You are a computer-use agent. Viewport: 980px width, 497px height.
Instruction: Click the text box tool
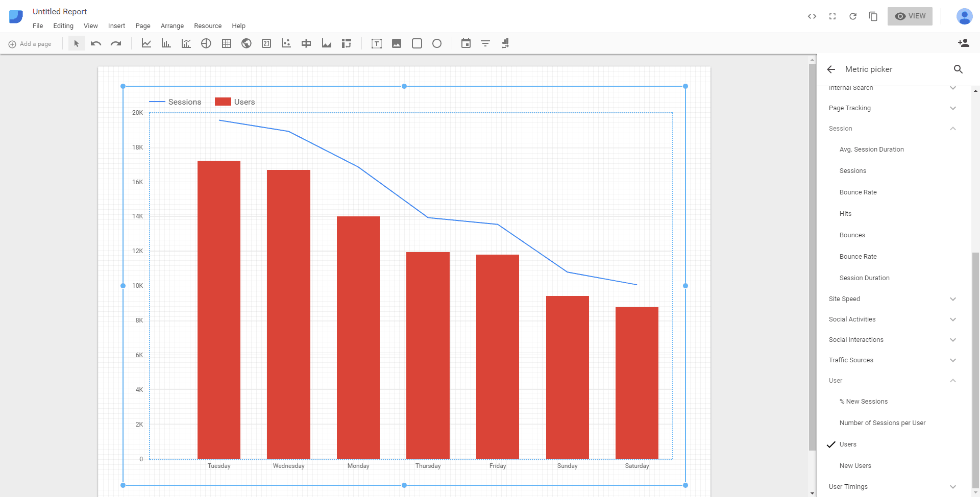click(377, 44)
